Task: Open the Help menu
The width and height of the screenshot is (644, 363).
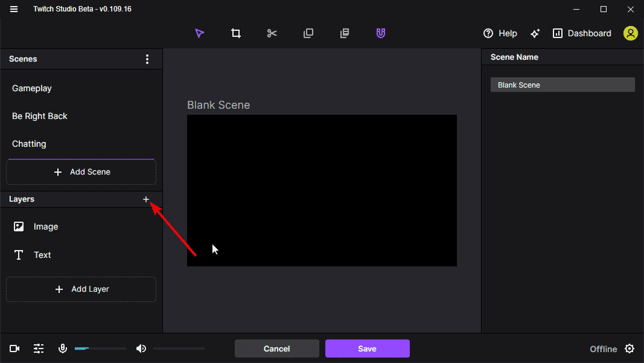Action: [500, 33]
